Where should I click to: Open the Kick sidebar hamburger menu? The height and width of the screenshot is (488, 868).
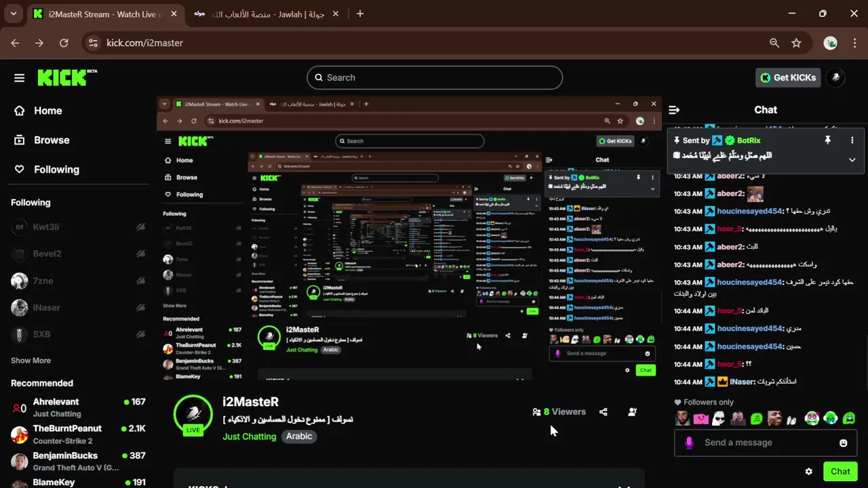(19, 78)
